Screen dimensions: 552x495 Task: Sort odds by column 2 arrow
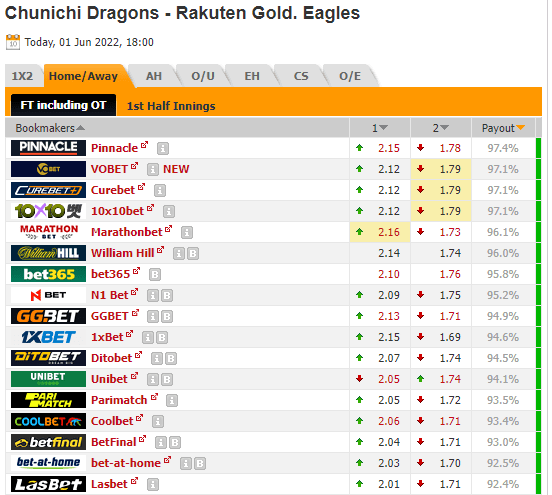(x=445, y=127)
